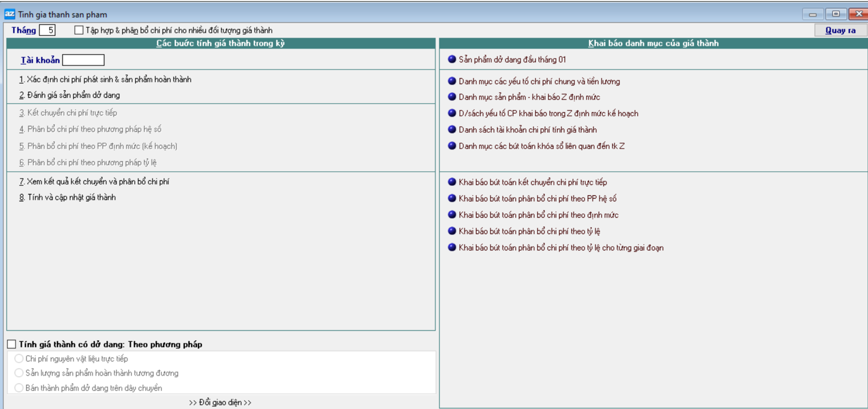Click bullet for Danh mục các yếu tố chi phí chung
This screenshot has height=409, width=868.
click(x=452, y=81)
